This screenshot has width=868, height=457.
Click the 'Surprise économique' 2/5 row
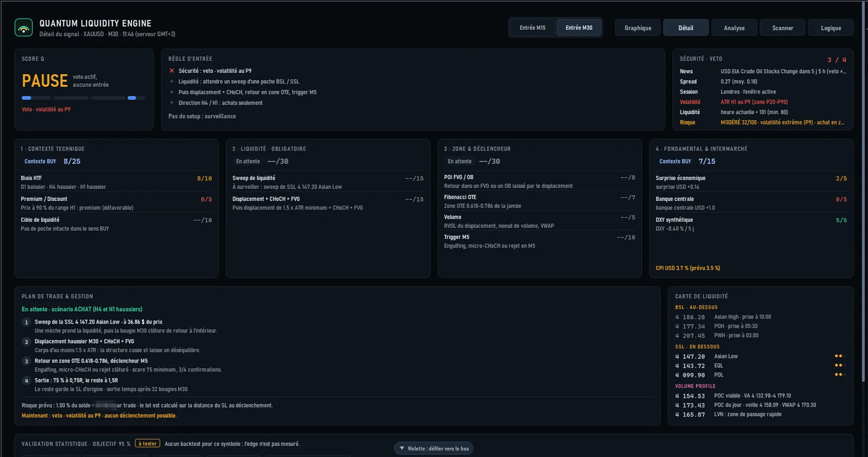[x=751, y=182]
